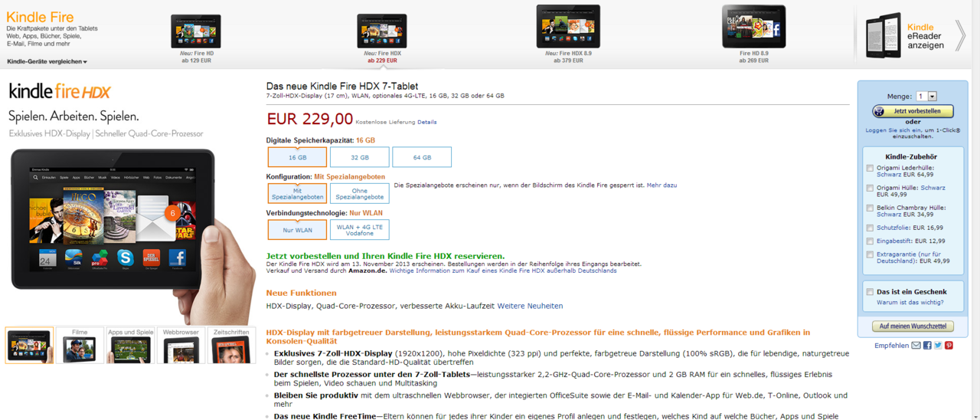Viewport: 980px width, 420px height.
Task: Choose Nur WLAN connectivity
Action: tap(297, 230)
